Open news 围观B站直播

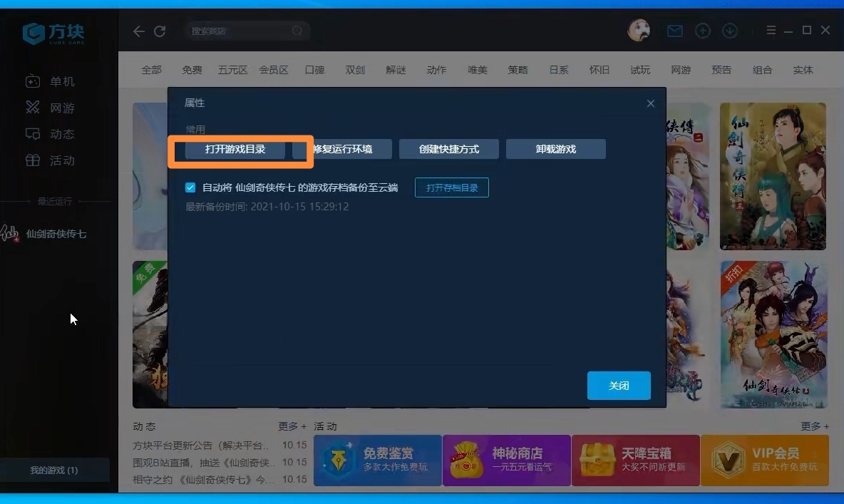pyautogui.click(x=204, y=463)
